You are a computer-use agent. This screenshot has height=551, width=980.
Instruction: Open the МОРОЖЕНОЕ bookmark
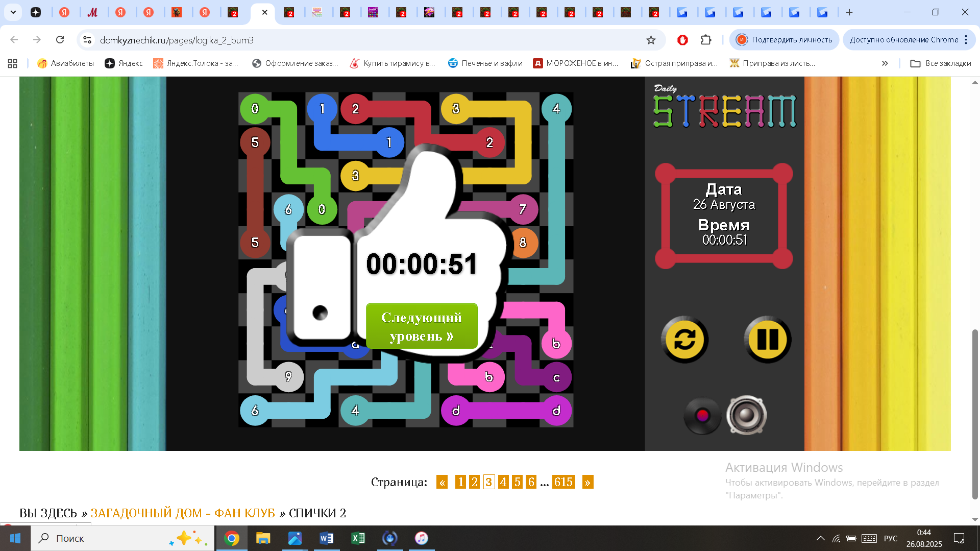click(576, 63)
